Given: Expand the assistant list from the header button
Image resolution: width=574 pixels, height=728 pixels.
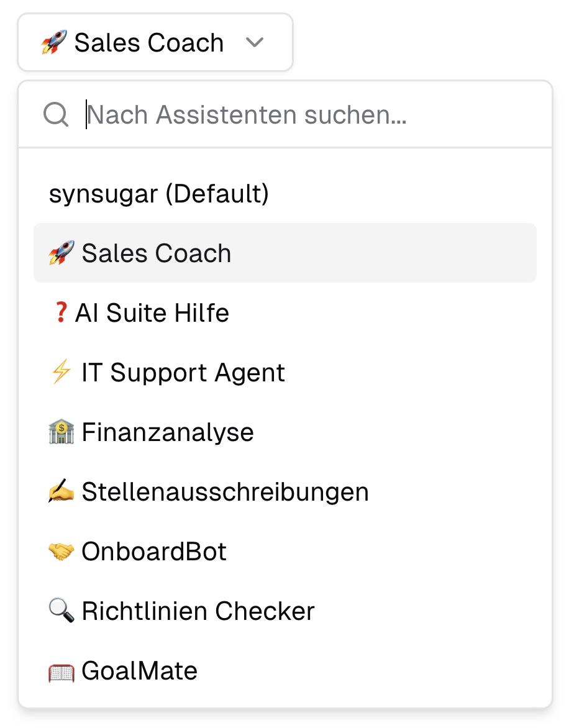Looking at the screenshot, I should pyautogui.click(x=155, y=42).
